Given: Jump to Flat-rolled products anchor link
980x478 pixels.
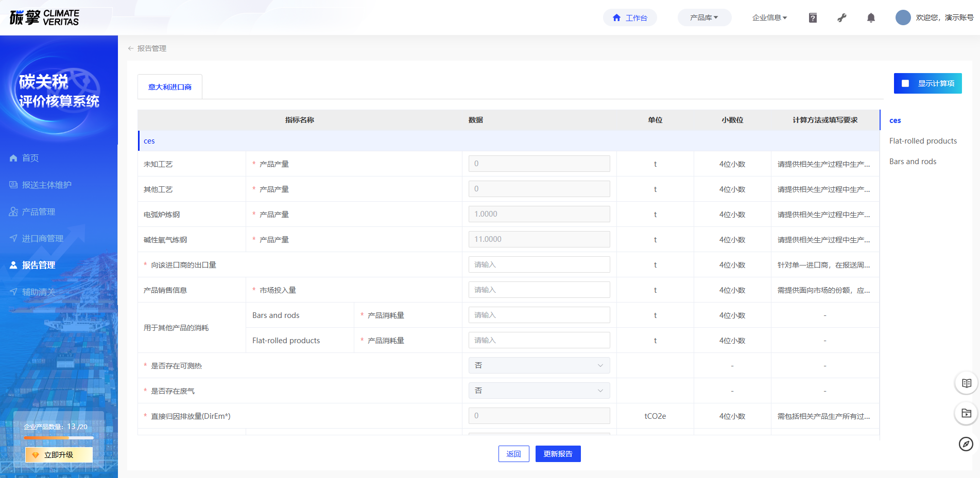Looking at the screenshot, I should tap(923, 141).
